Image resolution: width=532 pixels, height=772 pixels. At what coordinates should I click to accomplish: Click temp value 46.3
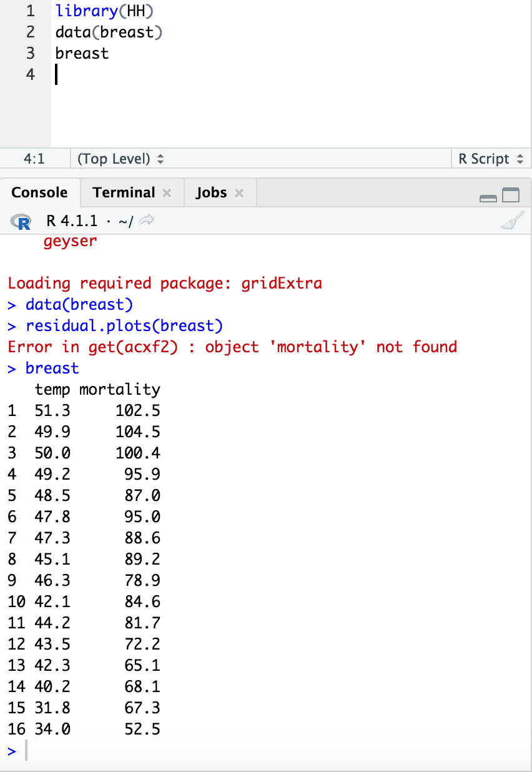pos(53,580)
